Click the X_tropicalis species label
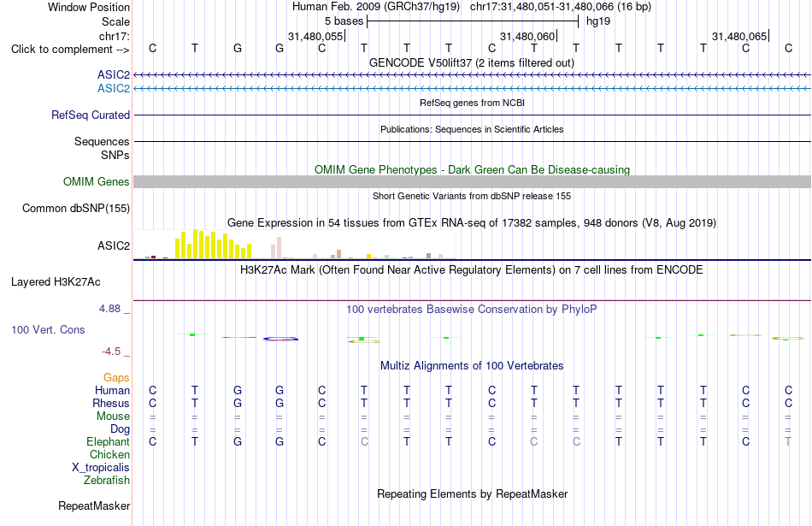Viewport: 812px width, 526px height. pyautogui.click(x=101, y=468)
